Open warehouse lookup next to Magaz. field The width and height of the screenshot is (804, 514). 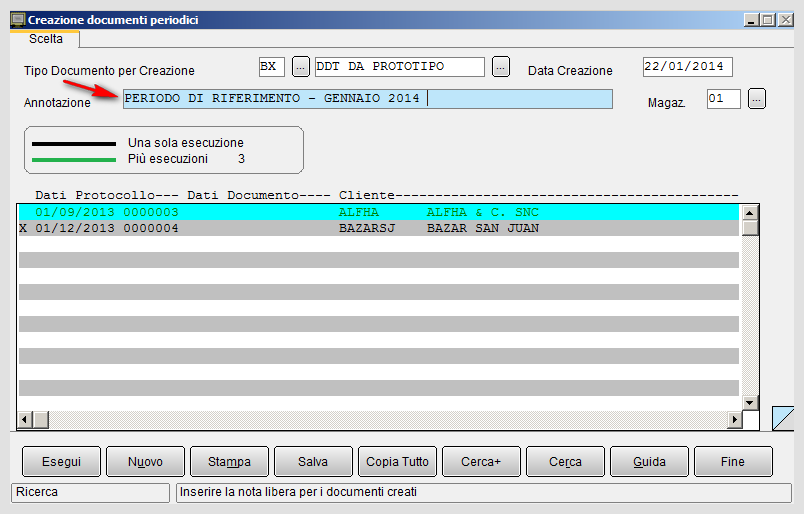pos(756,98)
